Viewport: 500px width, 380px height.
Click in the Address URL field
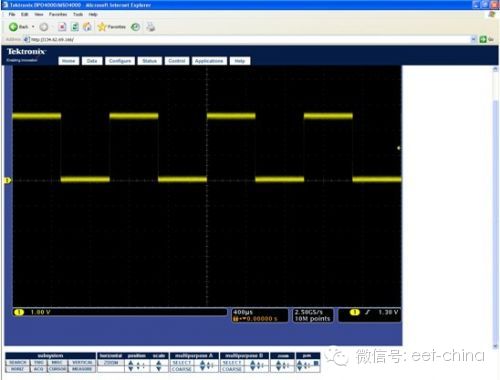[250, 39]
